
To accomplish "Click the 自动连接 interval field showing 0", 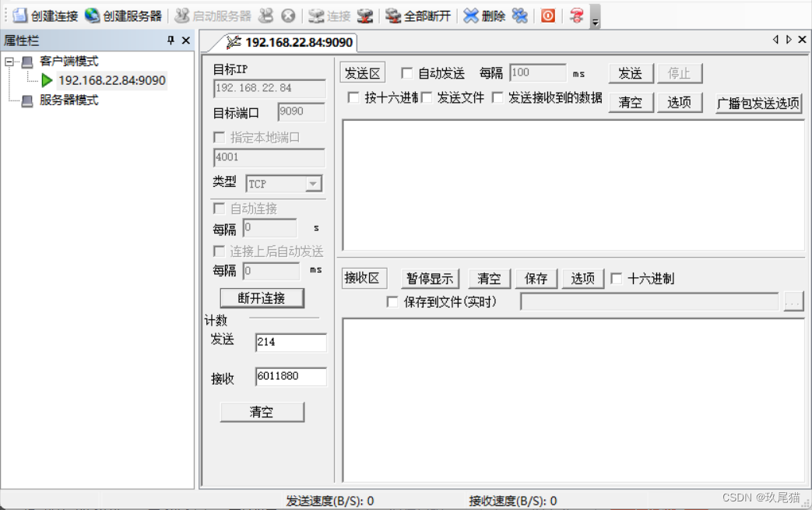I will click(x=270, y=228).
